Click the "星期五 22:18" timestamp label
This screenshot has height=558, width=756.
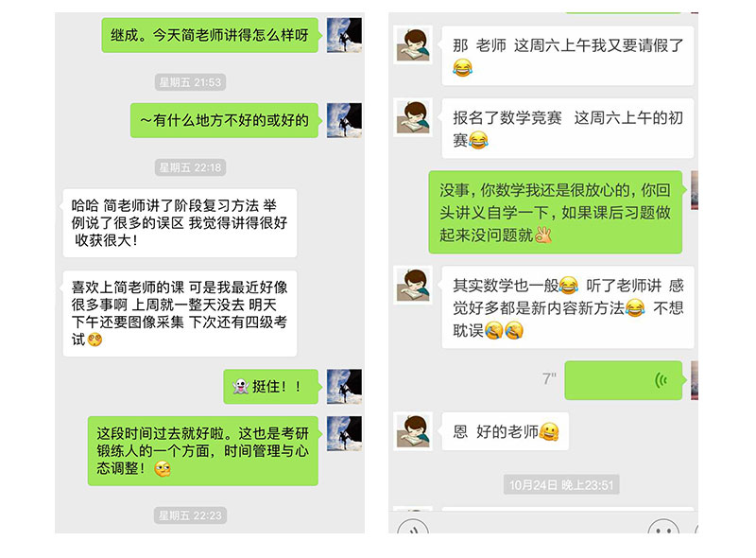coord(190,167)
